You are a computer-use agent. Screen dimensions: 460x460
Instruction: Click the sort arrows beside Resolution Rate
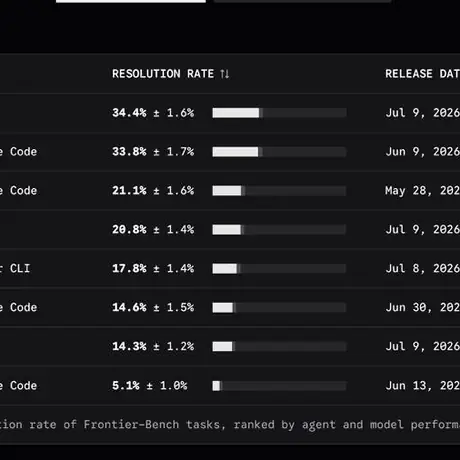coord(225,74)
